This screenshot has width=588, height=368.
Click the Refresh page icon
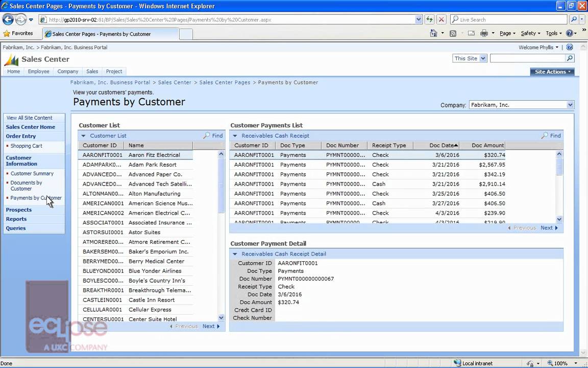pyautogui.click(x=429, y=19)
